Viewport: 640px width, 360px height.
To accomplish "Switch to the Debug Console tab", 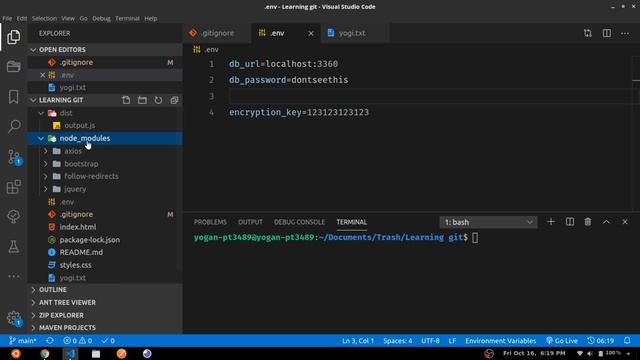I will tap(299, 222).
